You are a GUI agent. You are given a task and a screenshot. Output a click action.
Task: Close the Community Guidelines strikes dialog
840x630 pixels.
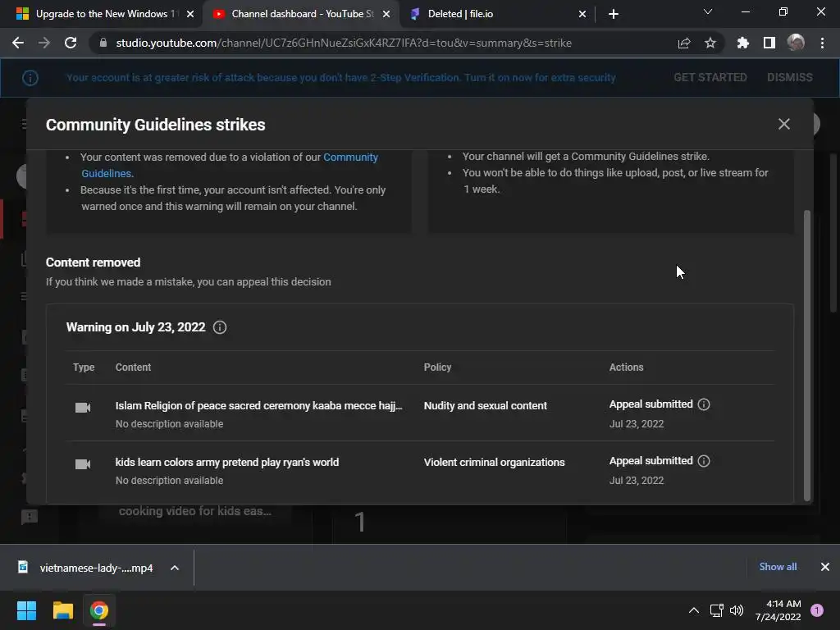pyautogui.click(x=783, y=125)
